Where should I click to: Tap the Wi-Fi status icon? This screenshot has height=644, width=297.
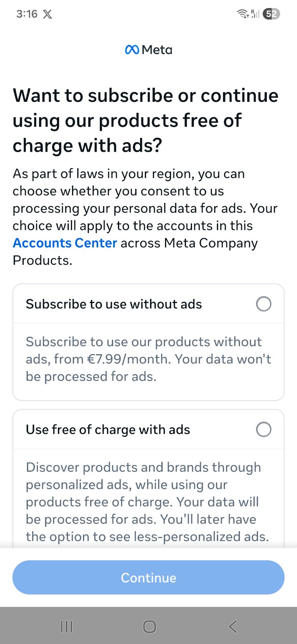(243, 14)
